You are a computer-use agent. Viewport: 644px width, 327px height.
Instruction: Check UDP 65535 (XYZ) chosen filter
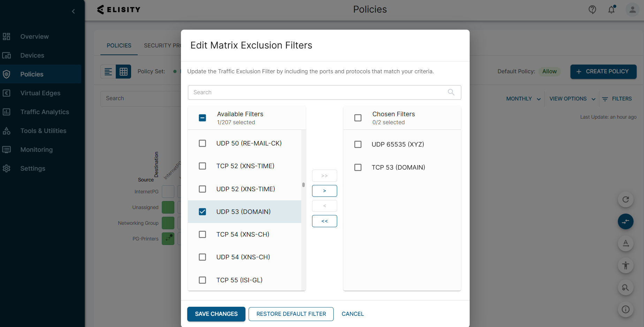click(358, 144)
